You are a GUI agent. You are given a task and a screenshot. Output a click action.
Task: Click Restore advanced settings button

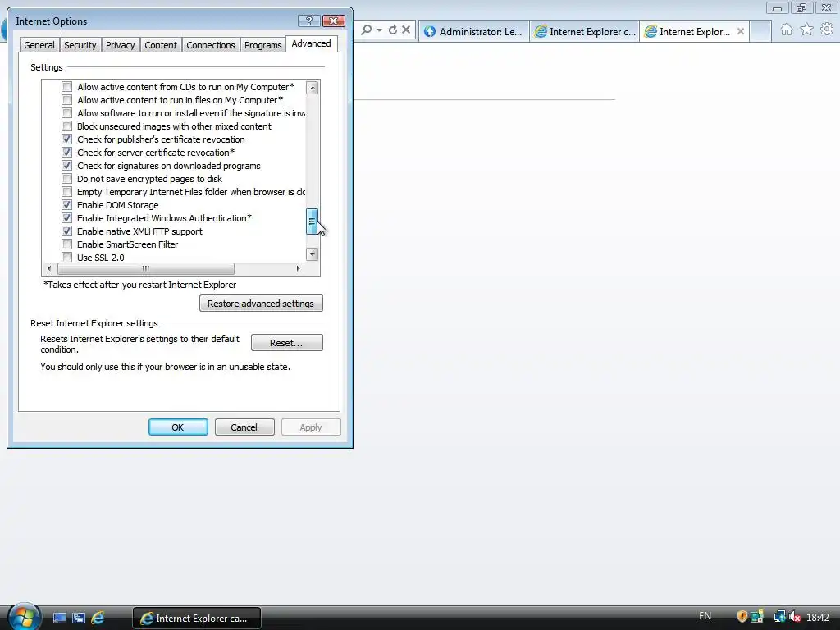pos(261,304)
